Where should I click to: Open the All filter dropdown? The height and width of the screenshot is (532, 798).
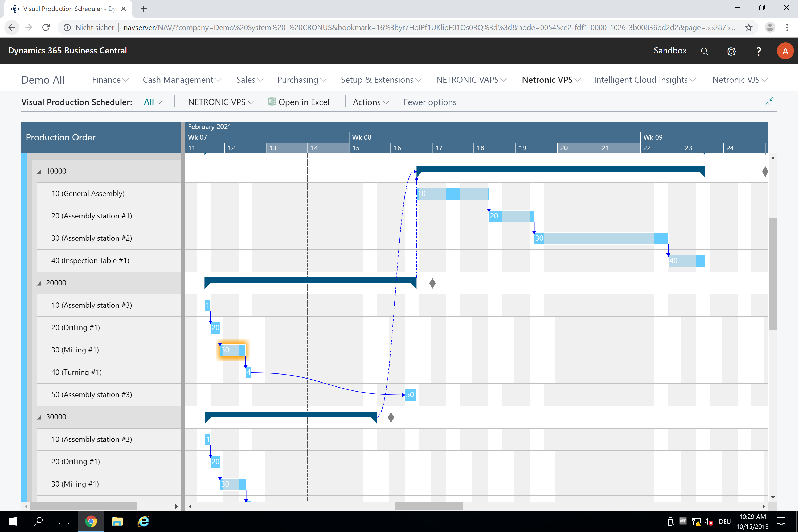tap(153, 102)
